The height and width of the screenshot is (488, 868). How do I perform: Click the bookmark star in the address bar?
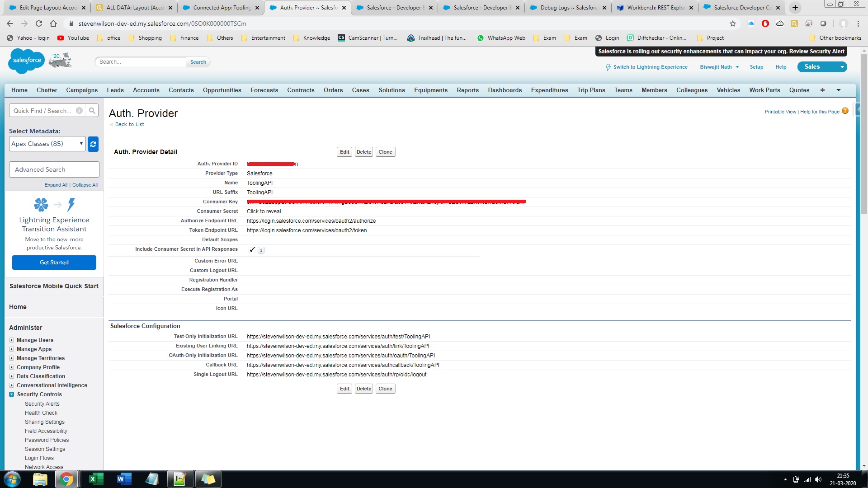click(732, 23)
